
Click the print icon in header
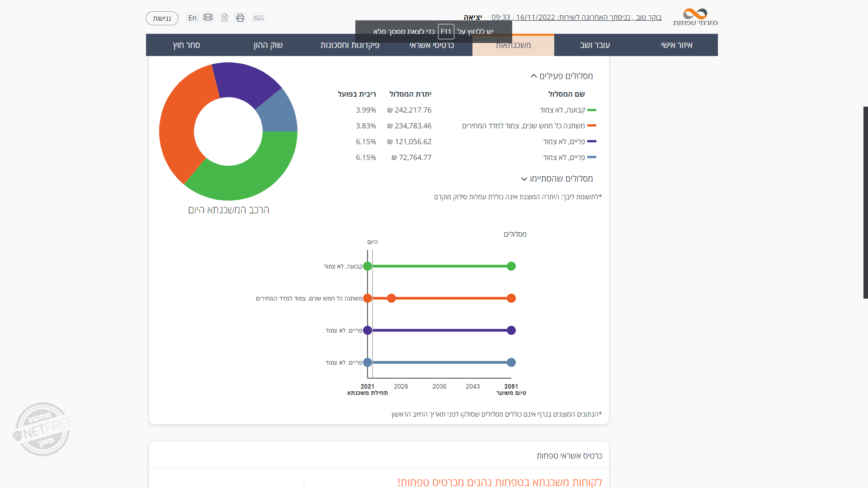click(240, 18)
